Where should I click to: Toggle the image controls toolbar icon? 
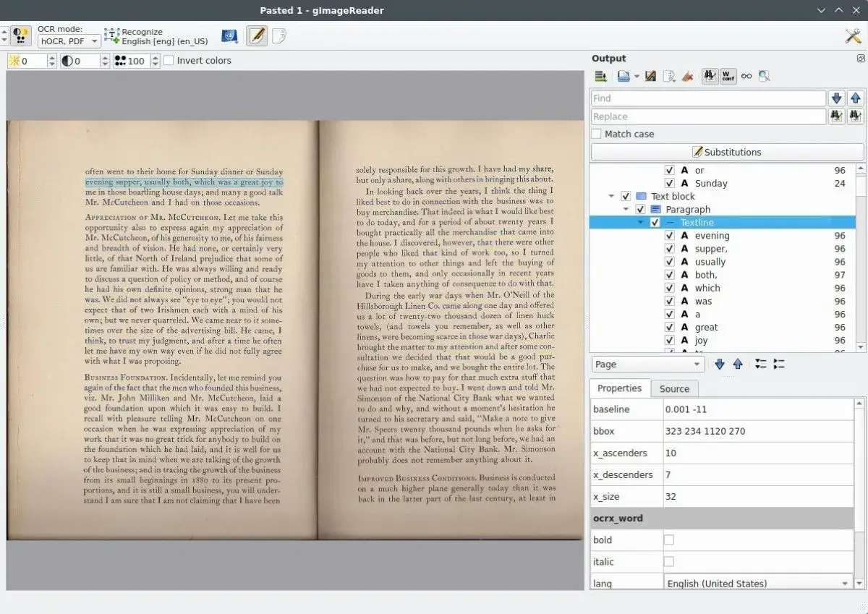tap(22, 36)
